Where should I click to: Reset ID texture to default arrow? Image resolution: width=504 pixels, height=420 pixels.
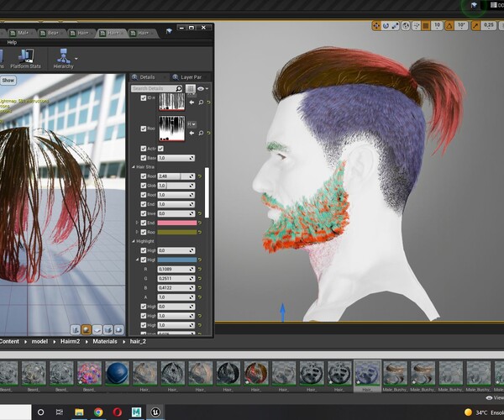point(208,102)
